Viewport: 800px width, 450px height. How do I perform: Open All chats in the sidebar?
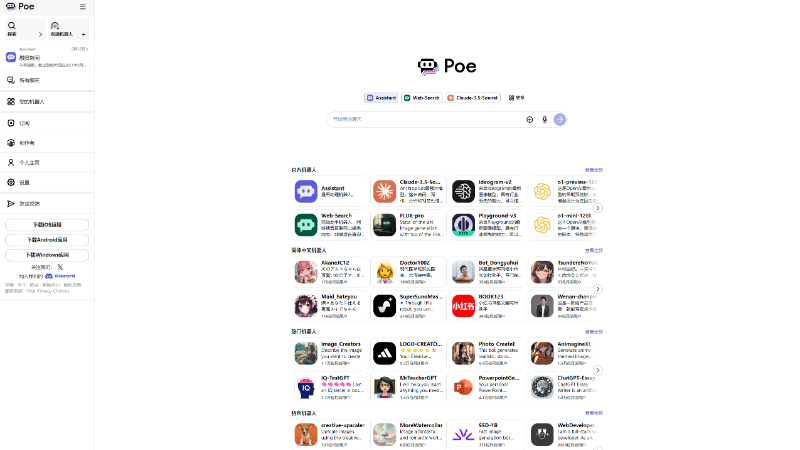coord(47,80)
